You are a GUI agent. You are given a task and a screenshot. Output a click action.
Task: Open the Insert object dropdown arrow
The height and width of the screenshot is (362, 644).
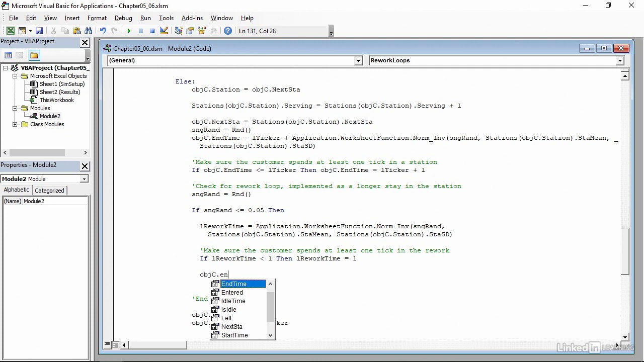coord(30,31)
